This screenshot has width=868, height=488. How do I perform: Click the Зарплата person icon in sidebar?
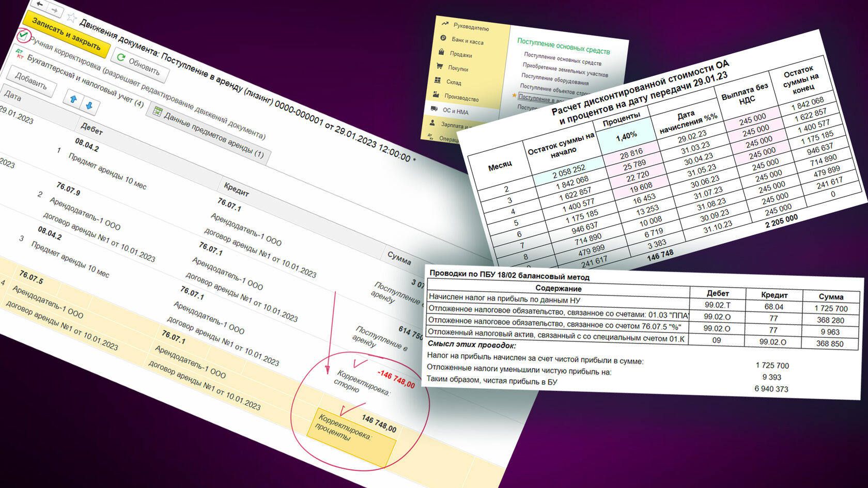point(432,123)
